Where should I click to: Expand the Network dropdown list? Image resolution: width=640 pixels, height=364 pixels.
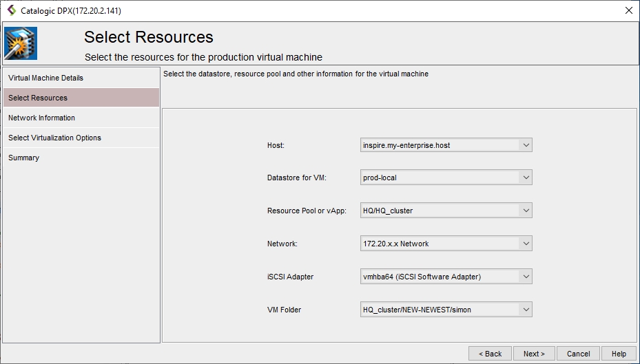526,244
